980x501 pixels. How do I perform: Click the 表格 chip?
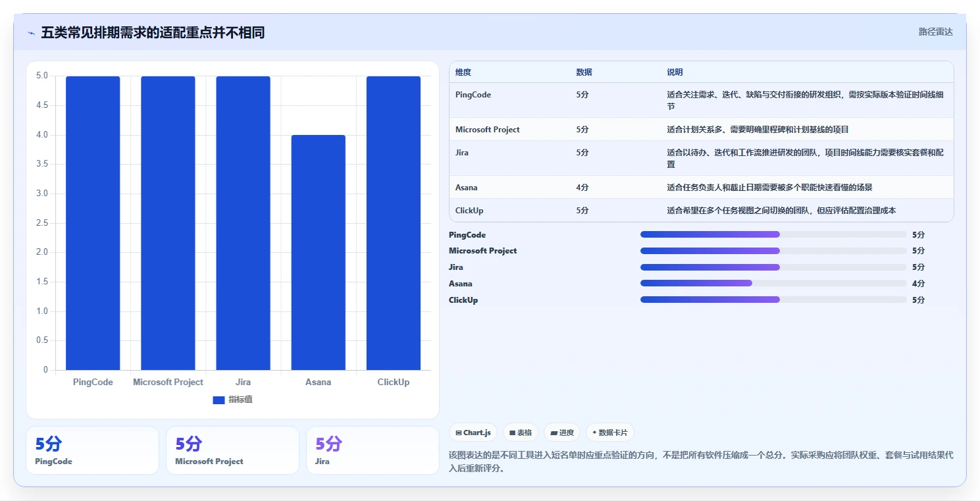click(521, 433)
